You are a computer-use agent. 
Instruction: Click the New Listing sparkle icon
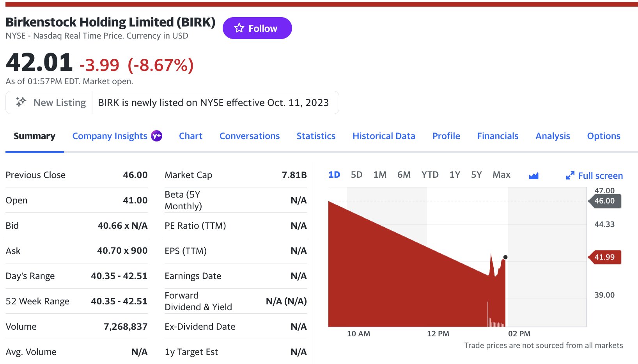pos(21,102)
